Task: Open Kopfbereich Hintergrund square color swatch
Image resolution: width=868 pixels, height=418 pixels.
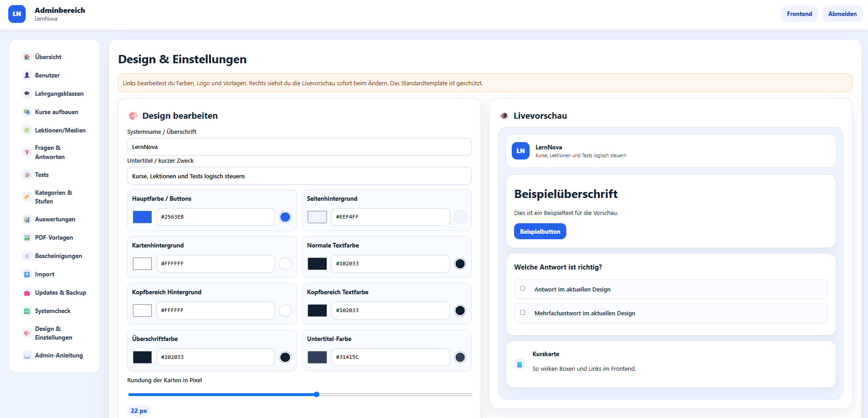Action: point(142,310)
